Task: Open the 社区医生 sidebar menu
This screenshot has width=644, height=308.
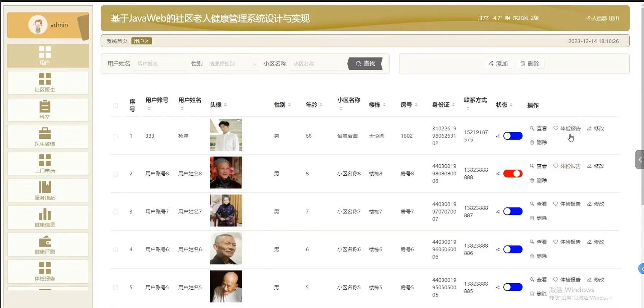Action: point(48,83)
